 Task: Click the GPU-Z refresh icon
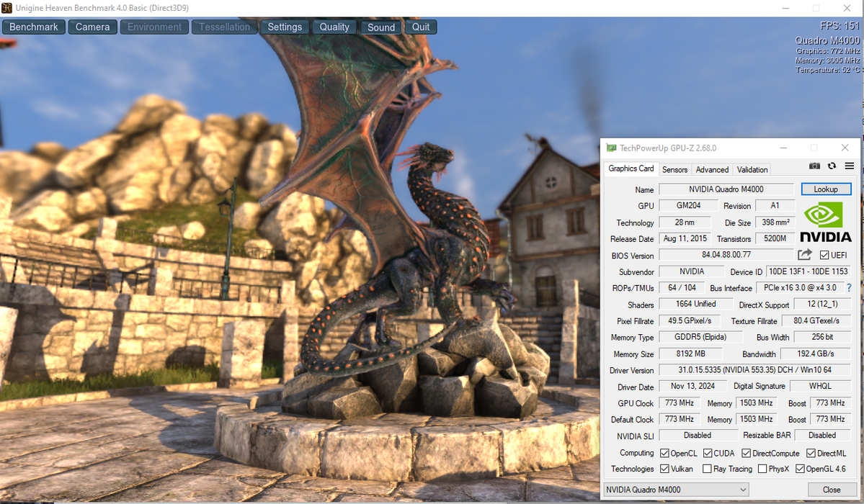coord(832,166)
